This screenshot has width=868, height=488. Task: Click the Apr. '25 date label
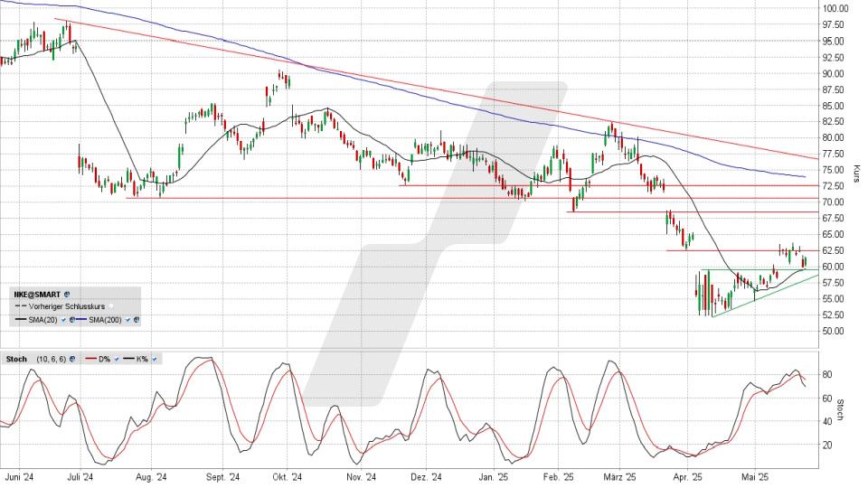[x=687, y=477]
